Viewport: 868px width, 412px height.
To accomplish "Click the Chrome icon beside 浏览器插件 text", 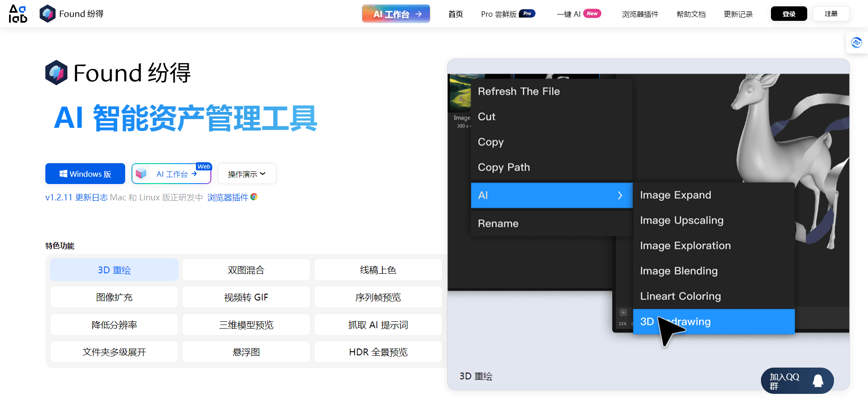I will point(254,197).
